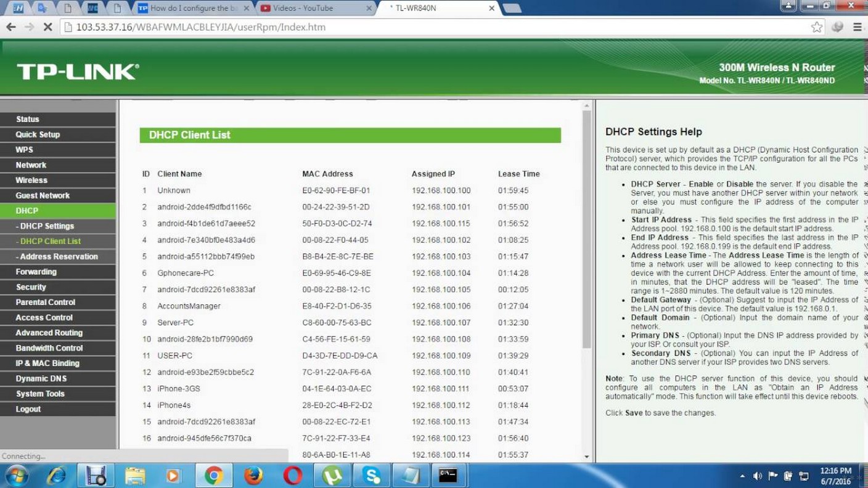Select client name 'iPhone-3GS'

pos(179,389)
